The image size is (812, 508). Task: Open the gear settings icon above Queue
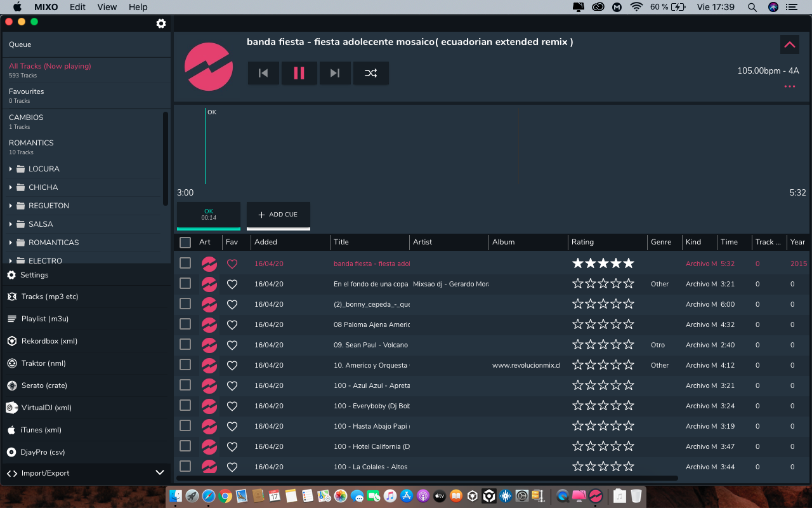pos(161,23)
